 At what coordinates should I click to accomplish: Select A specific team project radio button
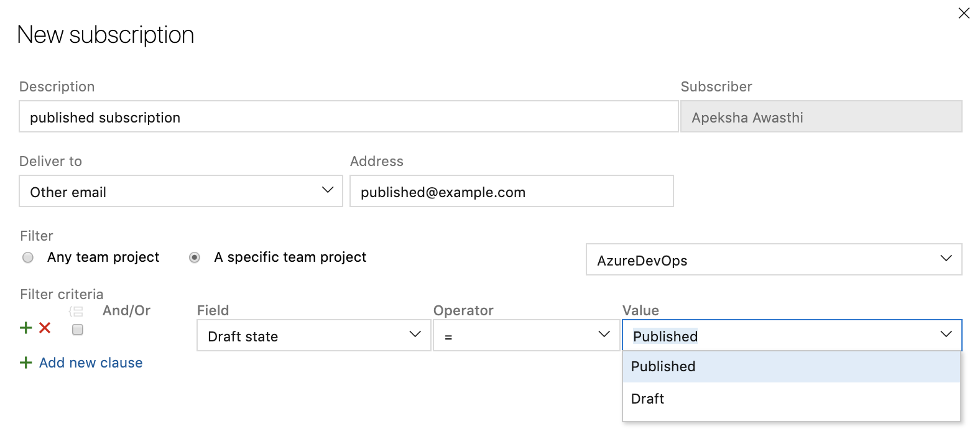pos(195,257)
